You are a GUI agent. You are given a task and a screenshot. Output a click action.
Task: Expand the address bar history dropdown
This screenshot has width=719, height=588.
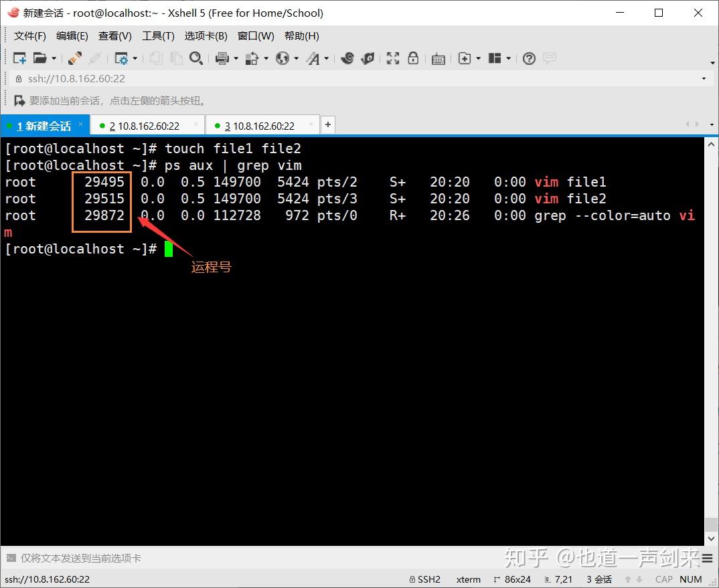(x=704, y=79)
